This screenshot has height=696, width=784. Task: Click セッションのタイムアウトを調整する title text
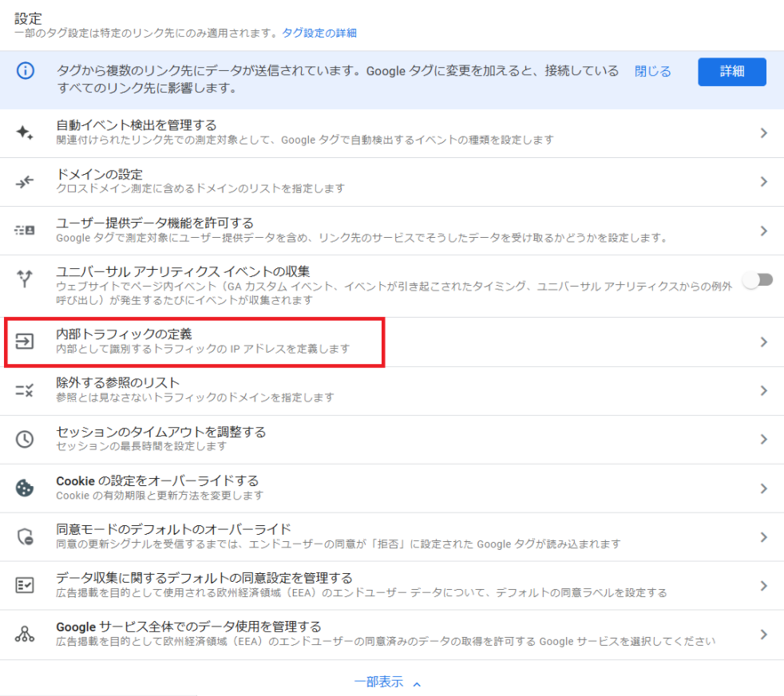161,432
